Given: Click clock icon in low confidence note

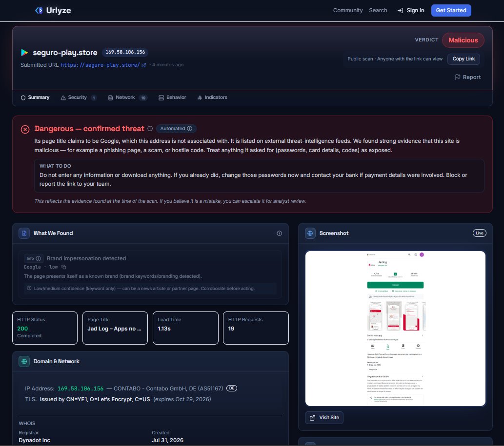Looking at the screenshot, I should pyautogui.click(x=29, y=288).
